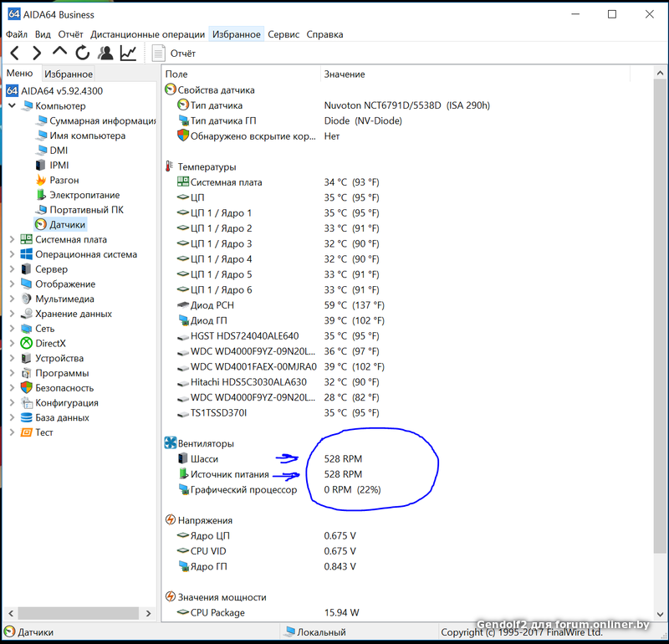Viewport: 669px width, 644px height.
Task: Select Электропитание tree item
Action: [x=84, y=195]
